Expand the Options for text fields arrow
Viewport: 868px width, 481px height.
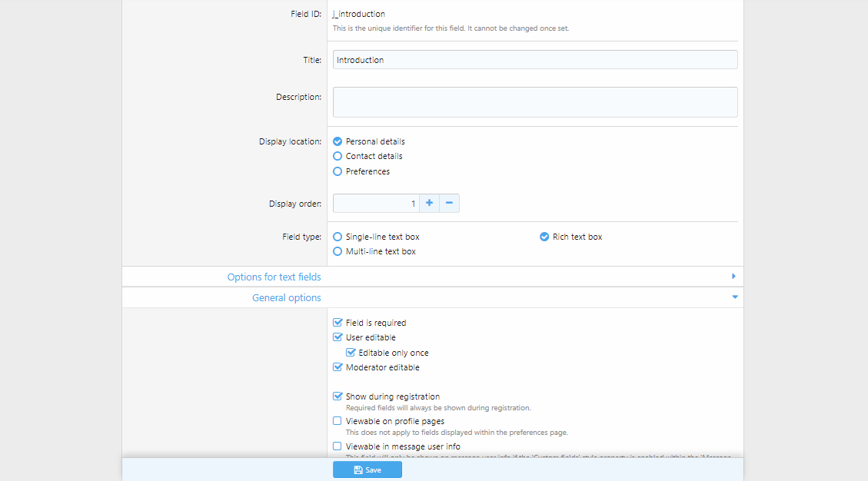point(733,277)
